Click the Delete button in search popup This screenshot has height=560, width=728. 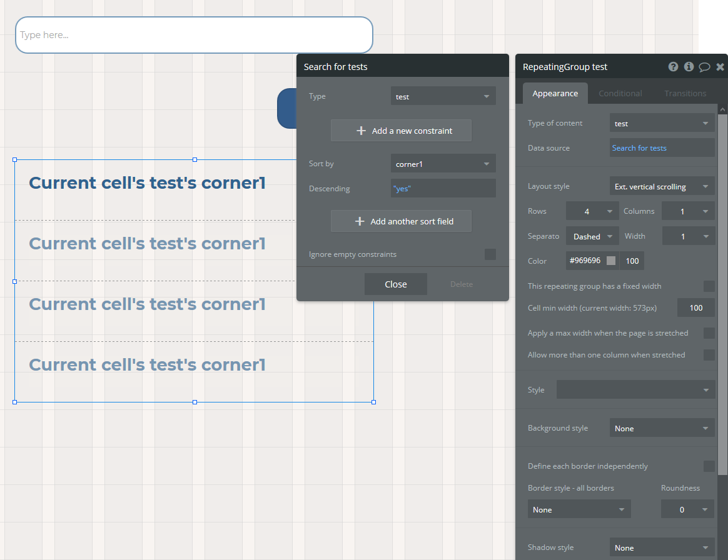(461, 284)
